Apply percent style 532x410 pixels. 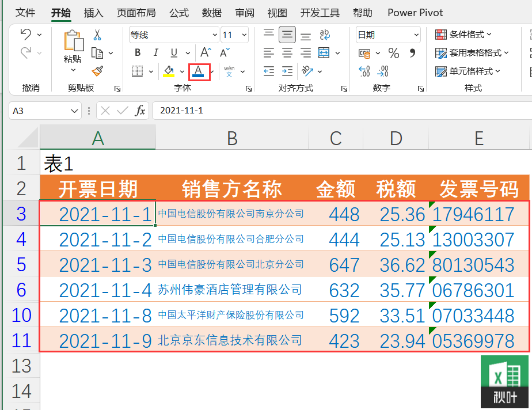tap(394, 53)
